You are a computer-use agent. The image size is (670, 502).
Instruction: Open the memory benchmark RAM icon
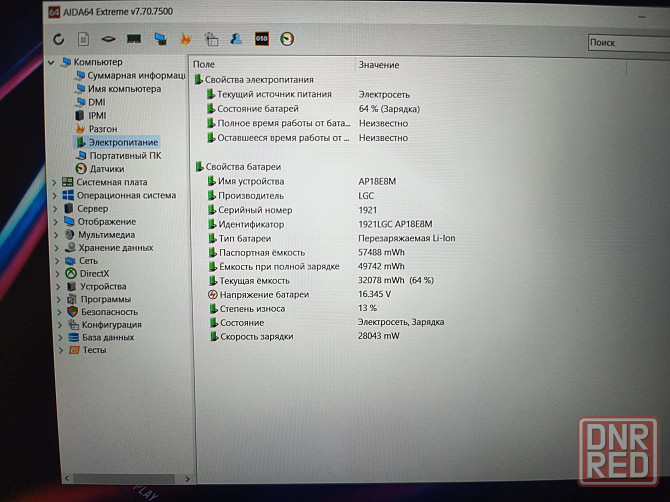[134, 39]
